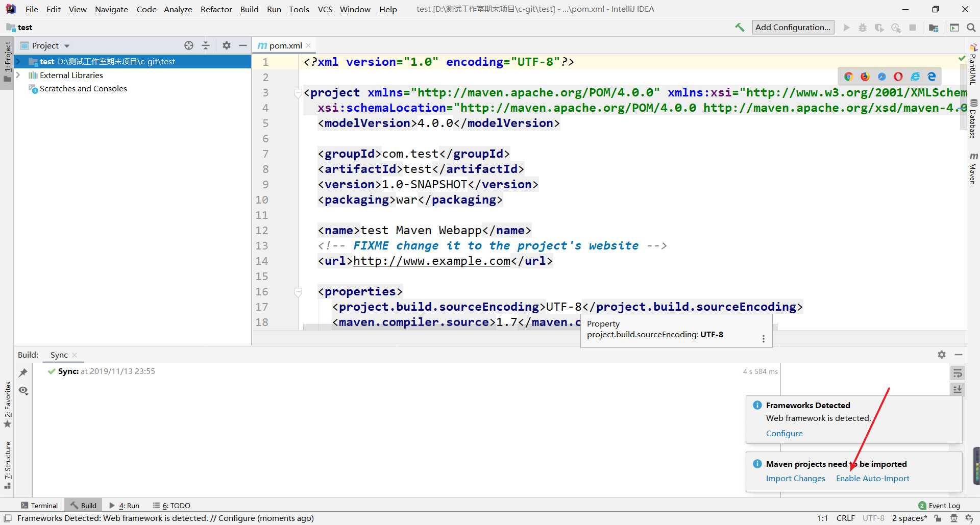Viewport: 980px width, 525px height.
Task: Click the Enable Auto-Import link
Action: 872,479
